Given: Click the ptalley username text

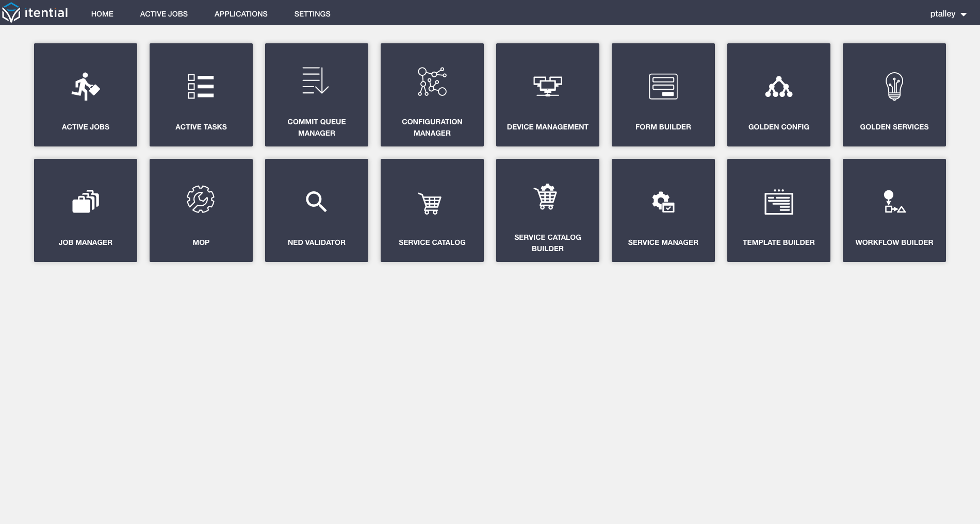Looking at the screenshot, I should [x=943, y=14].
